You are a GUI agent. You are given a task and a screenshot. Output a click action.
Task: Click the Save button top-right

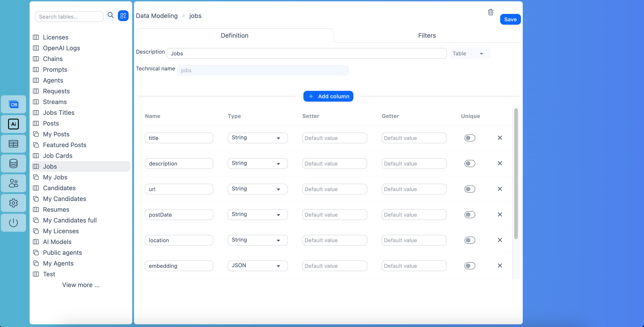[510, 19]
